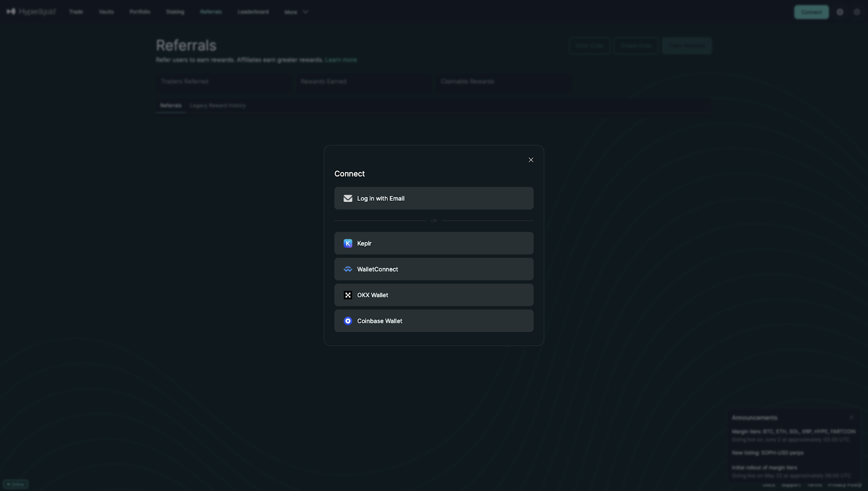Switch to the Legacy Reward History tab
This screenshot has width=868, height=491.
coord(218,105)
